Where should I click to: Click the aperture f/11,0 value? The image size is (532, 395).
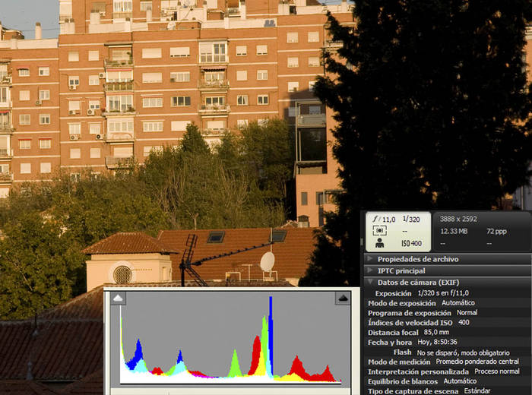[x=384, y=220]
